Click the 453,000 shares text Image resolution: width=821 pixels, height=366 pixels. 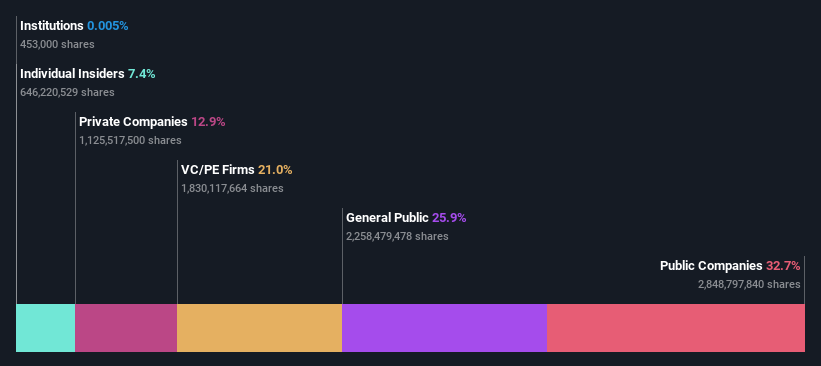pyautogui.click(x=58, y=45)
